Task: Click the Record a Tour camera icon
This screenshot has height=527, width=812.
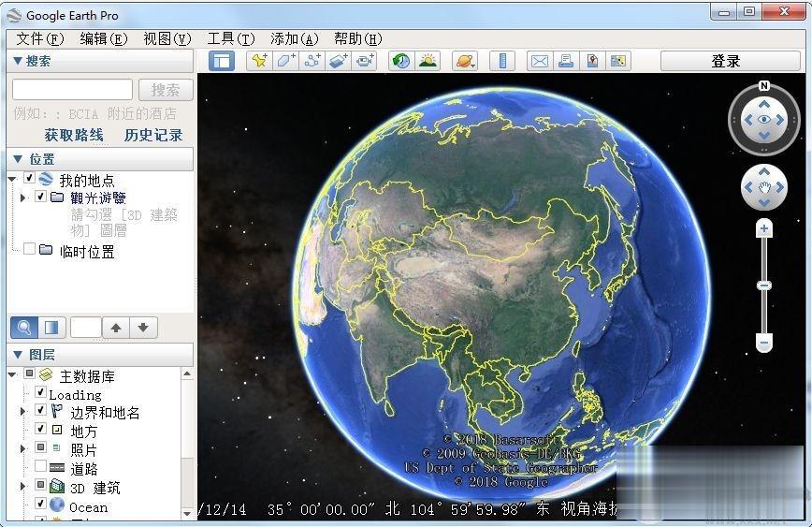Action: coord(364,61)
